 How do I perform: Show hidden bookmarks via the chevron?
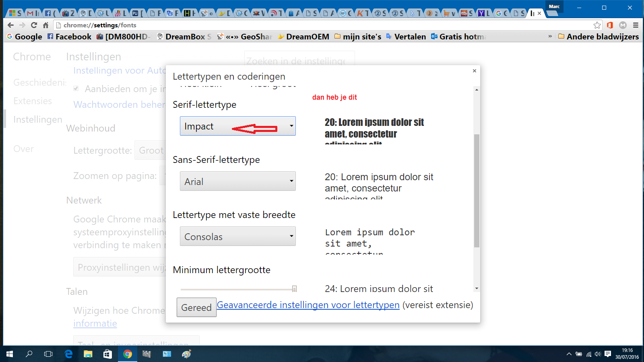(x=550, y=37)
